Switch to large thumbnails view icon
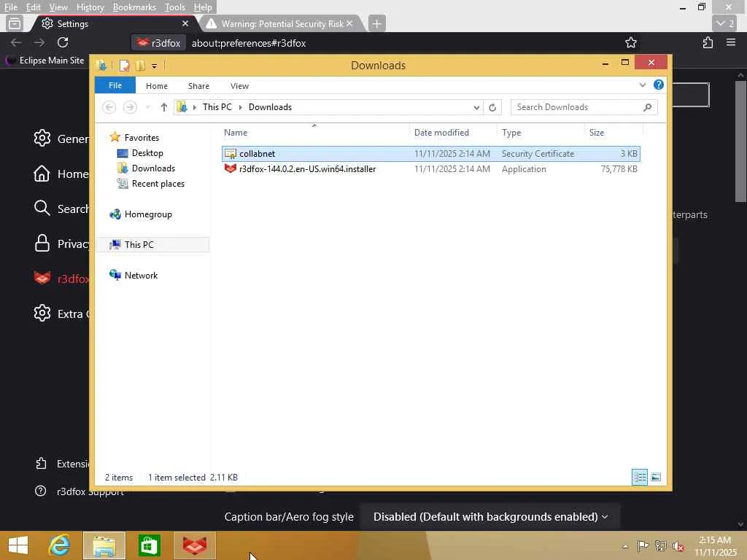 (656, 477)
